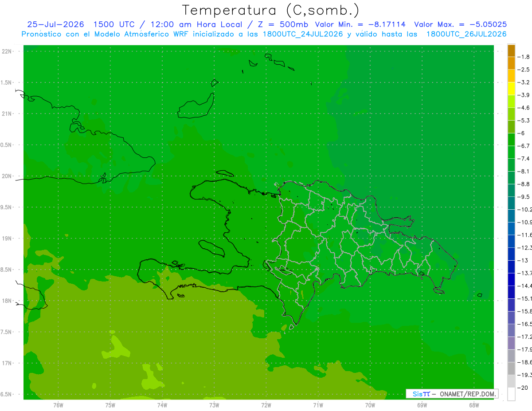Pick the orange swatch between -1.8 and -2.5
The height and width of the screenshot is (411, 532).
pos(511,63)
